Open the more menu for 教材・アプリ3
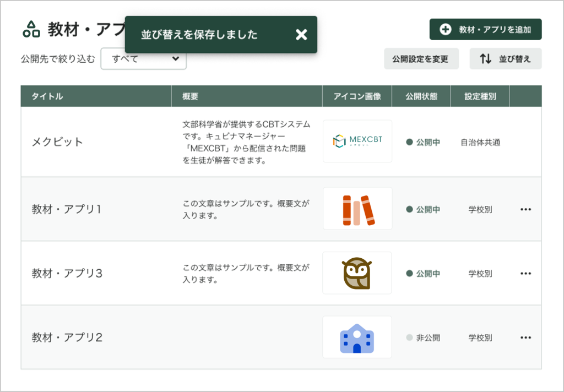564x392 pixels. 525,273
